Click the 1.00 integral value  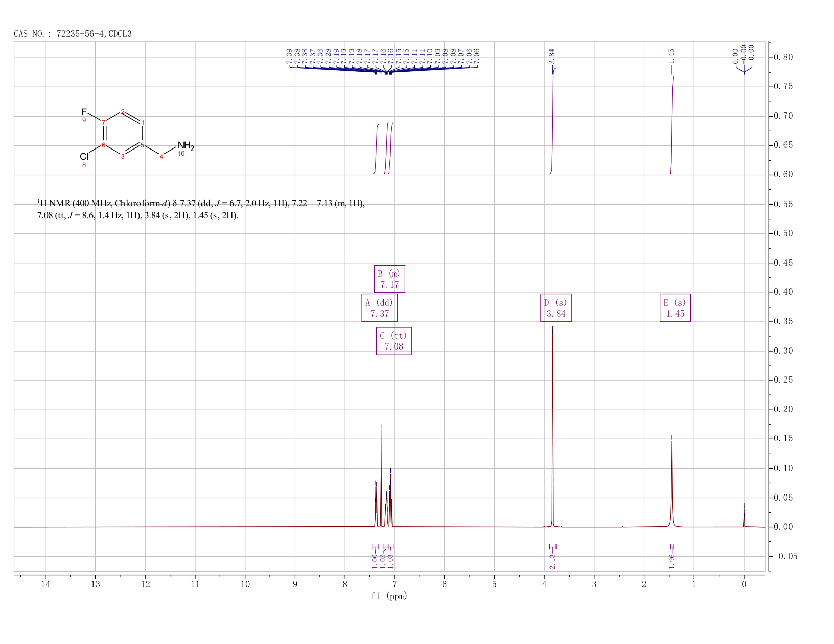[375, 562]
